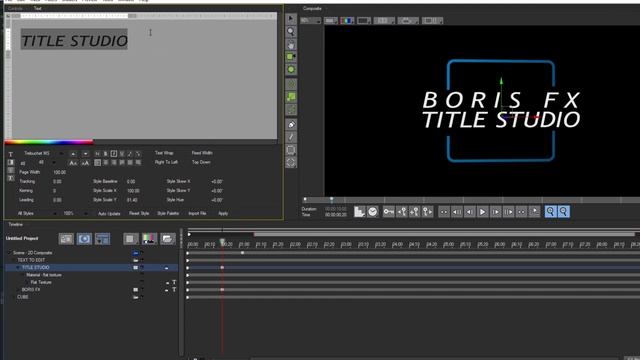
Task: Expand the BORIS FX track
Action: point(18,290)
